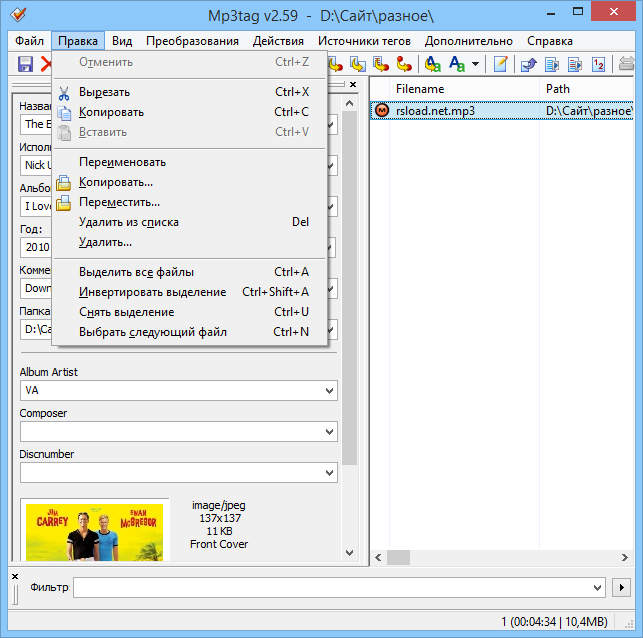The width and height of the screenshot is (643, 638).
Task: Click status bar text 1 (00:04:34 | 10,4MB)
Action: click(x=554, y=622)
